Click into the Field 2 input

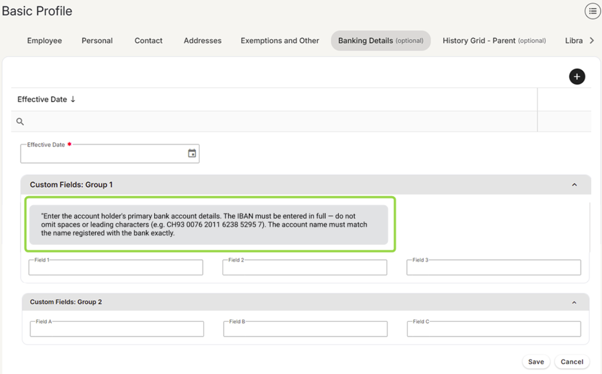click(x=304, y=267)
